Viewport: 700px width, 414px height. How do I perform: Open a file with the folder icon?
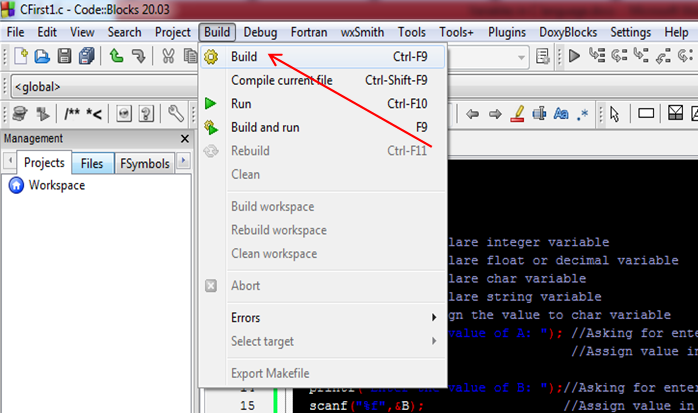(x=42, y=56)
